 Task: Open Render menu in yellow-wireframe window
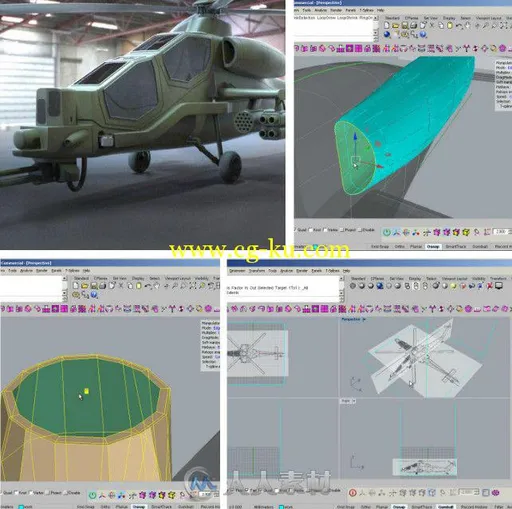[42, 270]
